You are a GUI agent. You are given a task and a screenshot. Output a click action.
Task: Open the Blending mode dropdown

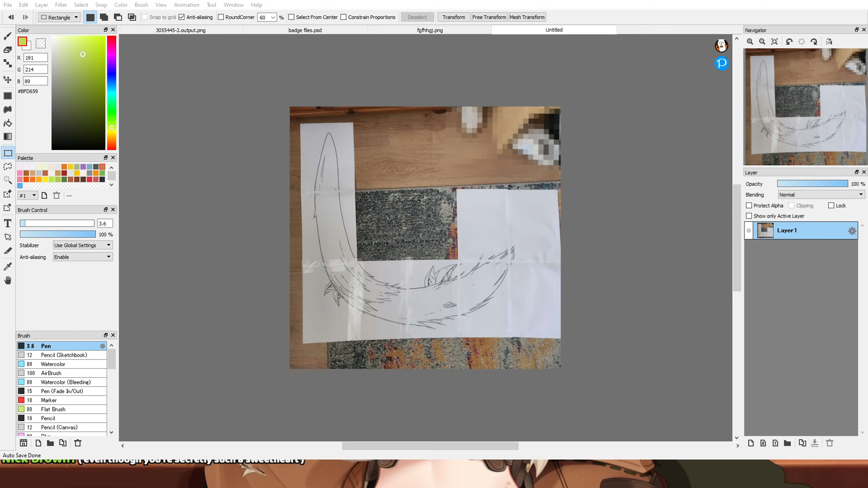[x=821, y=195]
